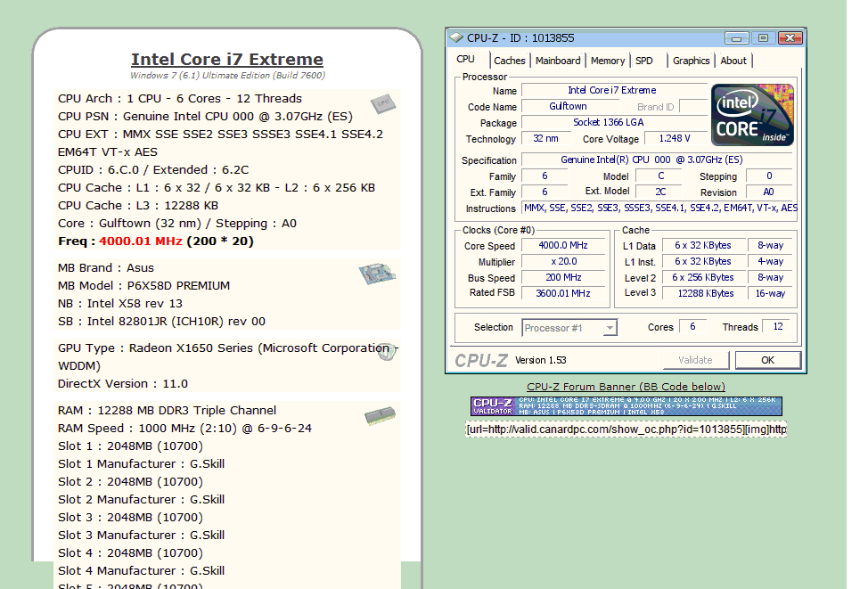Click the CPU chip icon beside CPU Arch

click(x=383, y=103)
